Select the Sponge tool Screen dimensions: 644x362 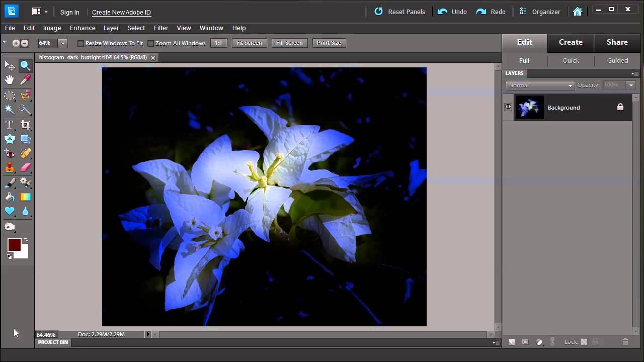tap(10, 227)
